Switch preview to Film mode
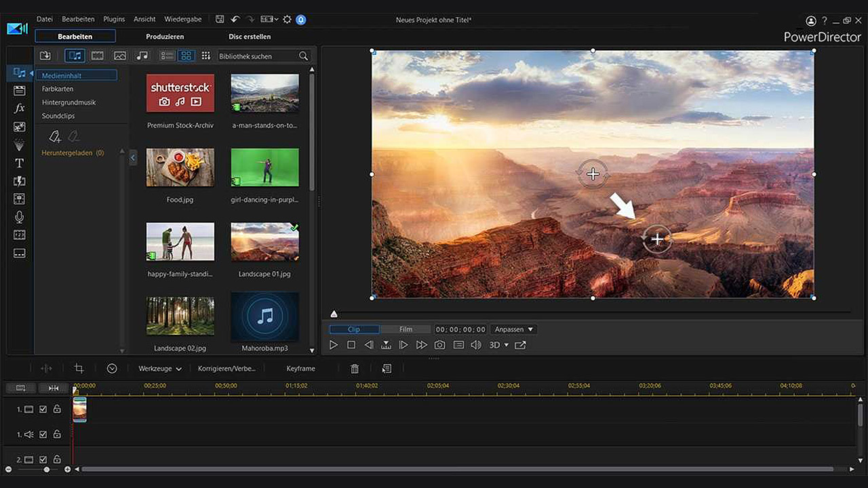Image resolution: width=868 pixels, height=488 pixels. coord(406,329)
